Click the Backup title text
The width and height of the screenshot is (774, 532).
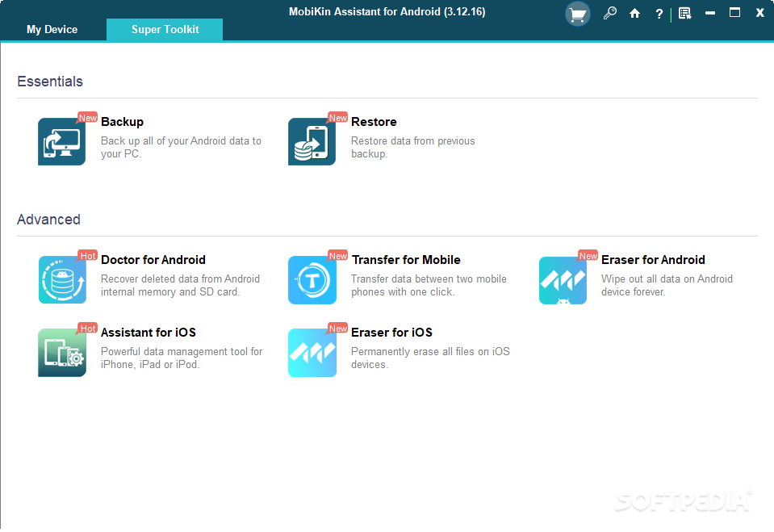pos(123,122)
